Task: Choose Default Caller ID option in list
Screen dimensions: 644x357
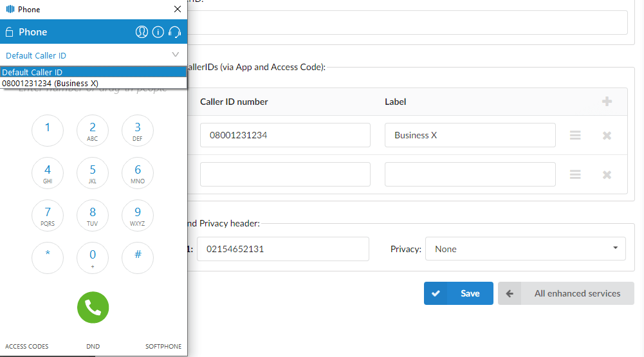Action: [32, 72]
